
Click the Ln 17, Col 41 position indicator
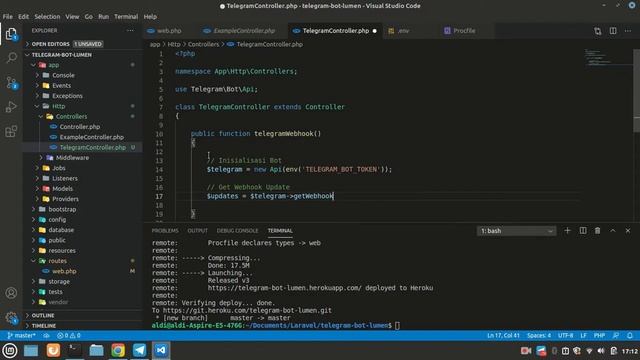coord(503,336)
